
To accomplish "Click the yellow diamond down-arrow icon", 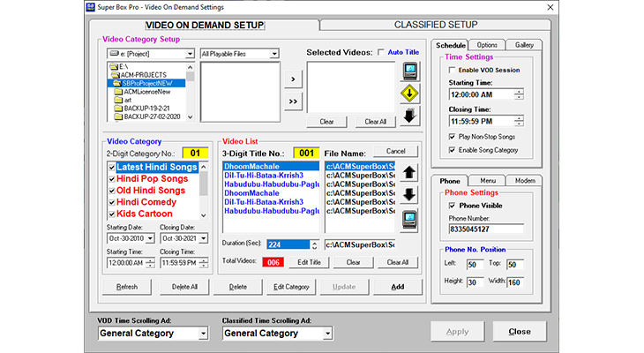I will [410, 94].
